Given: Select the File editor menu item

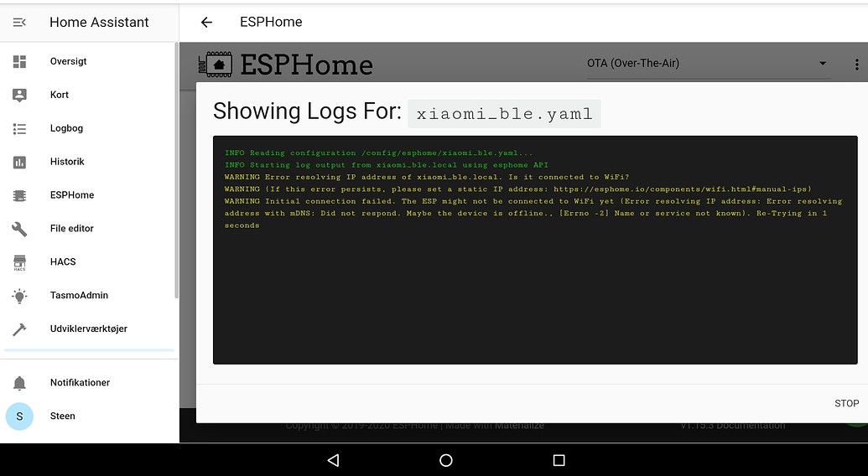Looking at the screenshot, I should (x=89, y=229).
